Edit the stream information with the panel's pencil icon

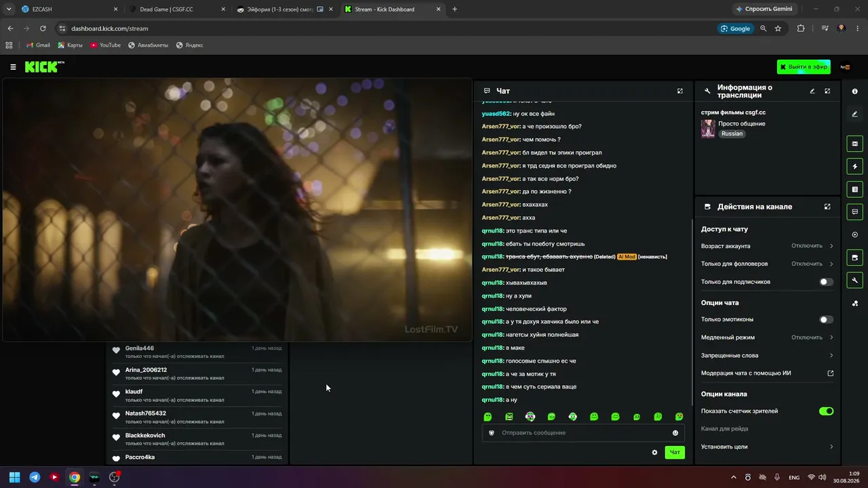click(x=812, y=91)
